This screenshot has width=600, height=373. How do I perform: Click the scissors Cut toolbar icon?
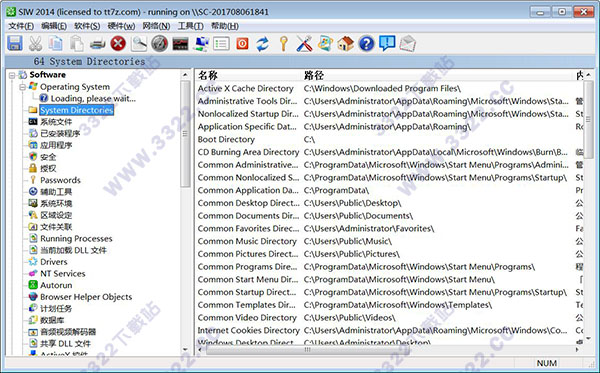tap(36, 44)
